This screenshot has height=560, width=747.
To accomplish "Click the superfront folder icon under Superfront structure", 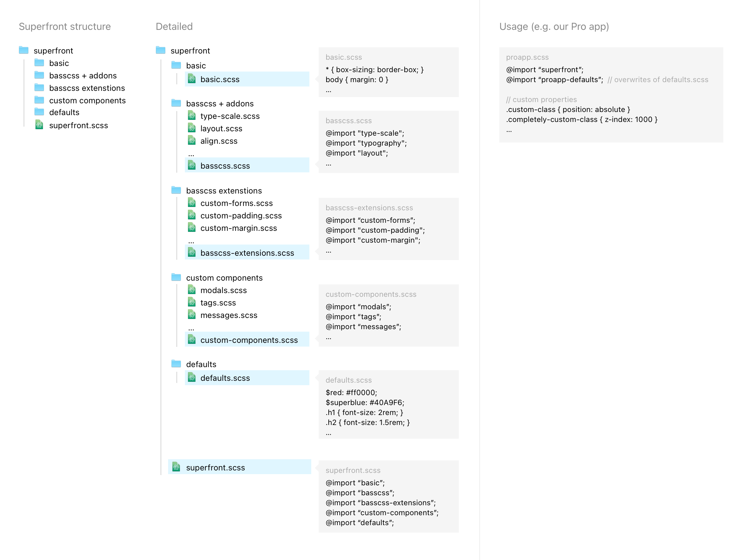I will [x=24, y=50].
